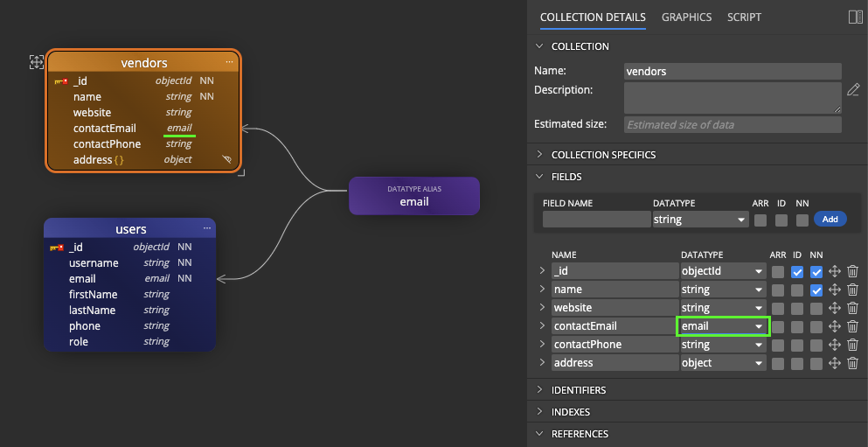Select the email datatype alias node

pyautogui.click(x=414, y=196)
